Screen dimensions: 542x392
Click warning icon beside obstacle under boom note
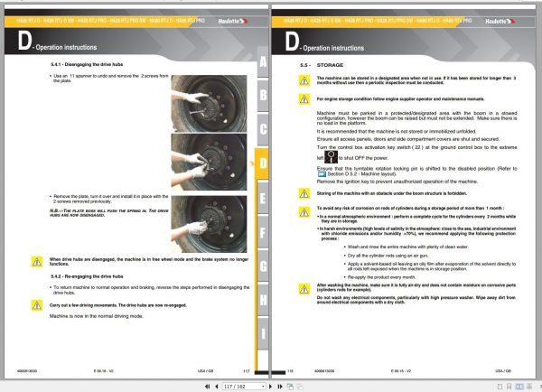(304, 193)
